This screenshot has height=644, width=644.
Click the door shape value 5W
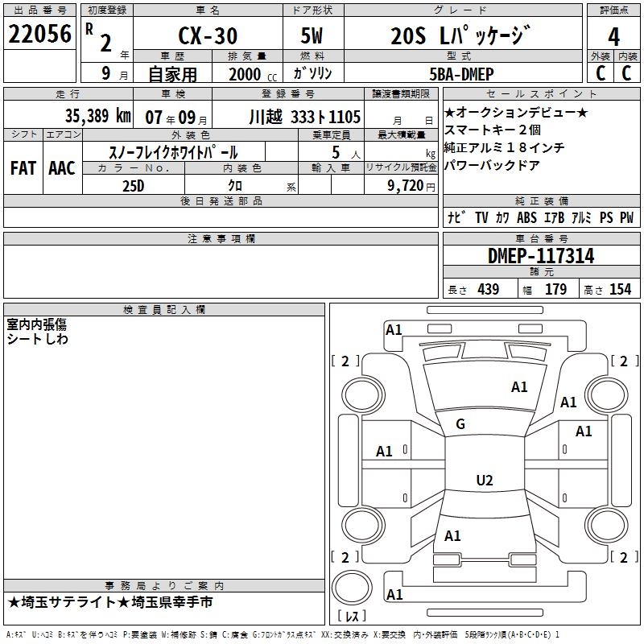pos(312,35)
